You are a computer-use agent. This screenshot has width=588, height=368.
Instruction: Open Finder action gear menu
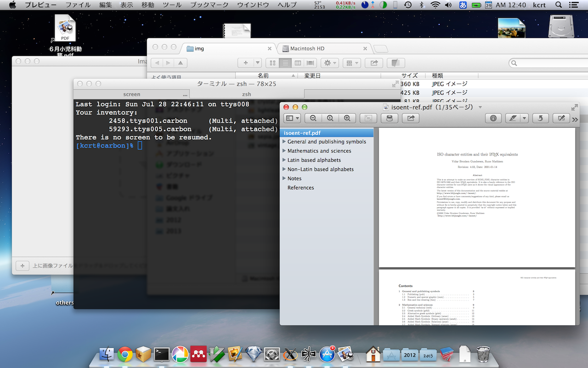point(329,63)
